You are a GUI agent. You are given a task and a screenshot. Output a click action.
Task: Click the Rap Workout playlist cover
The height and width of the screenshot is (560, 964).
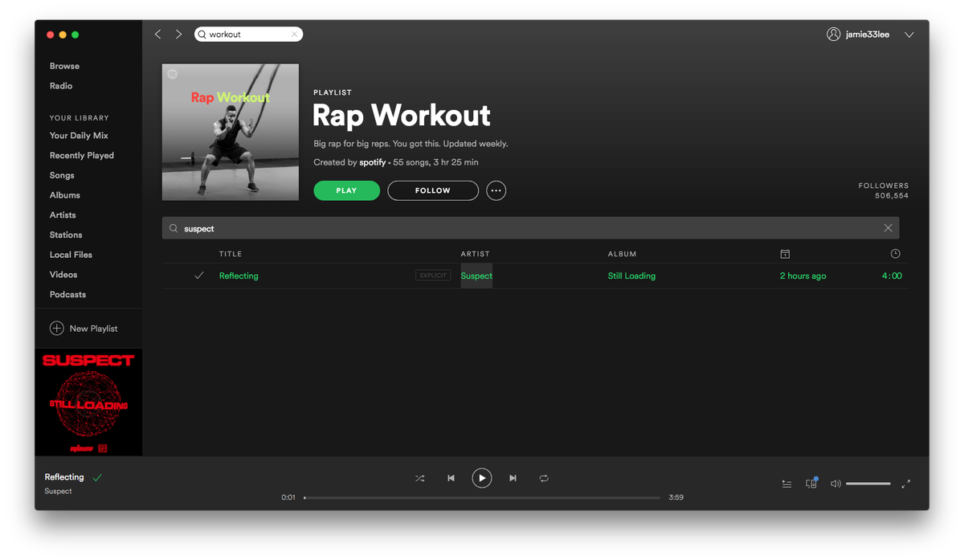[x=231, y=133]
